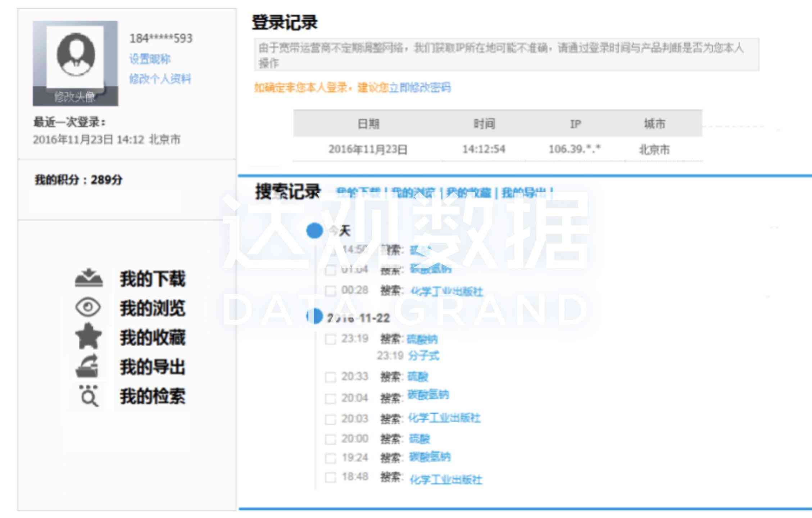Open 我的浏览 in the sidebar
Image resolution: width=812 pixels, height=518 pixels.
click(153, 308)
